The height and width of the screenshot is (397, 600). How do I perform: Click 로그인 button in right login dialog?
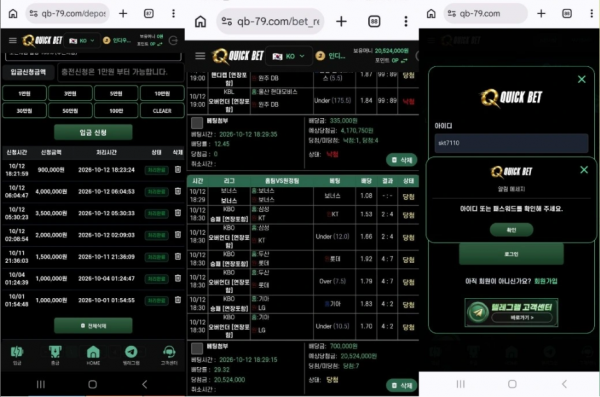[x=511, y=254]
